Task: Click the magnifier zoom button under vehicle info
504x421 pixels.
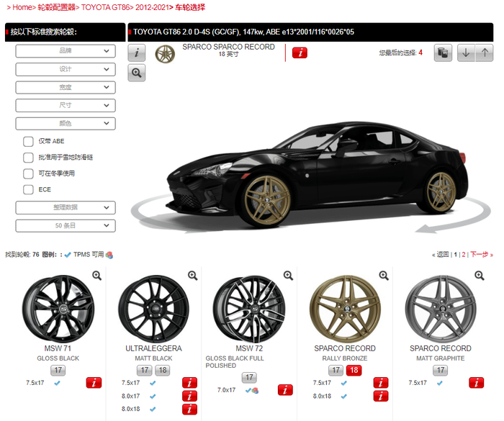Action: (137, 73)
